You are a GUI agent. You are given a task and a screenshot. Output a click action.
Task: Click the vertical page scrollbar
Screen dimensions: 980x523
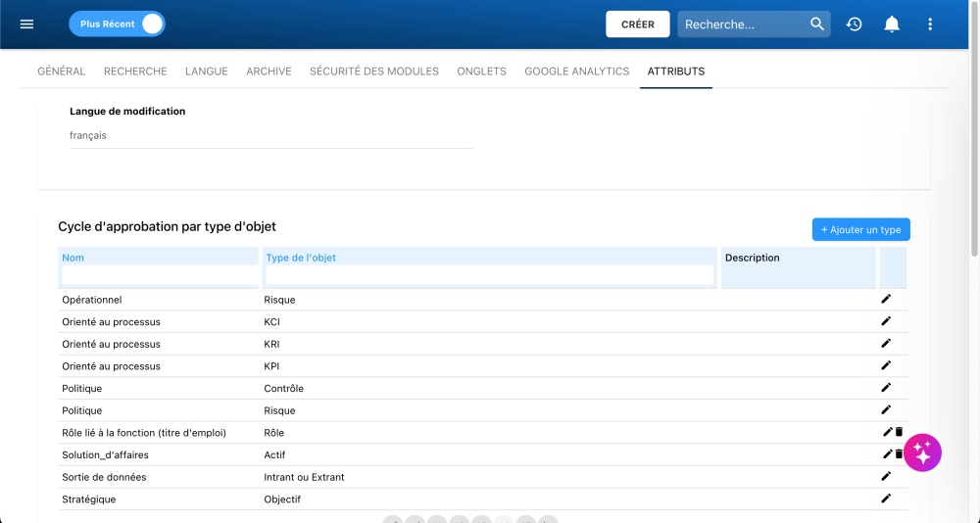tap(974, 128)
